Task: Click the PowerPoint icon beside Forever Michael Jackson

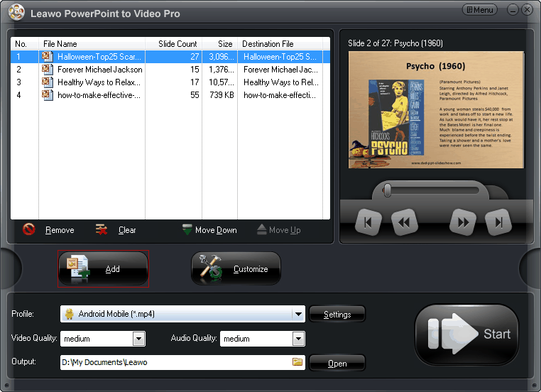Action: coord(48,70)
